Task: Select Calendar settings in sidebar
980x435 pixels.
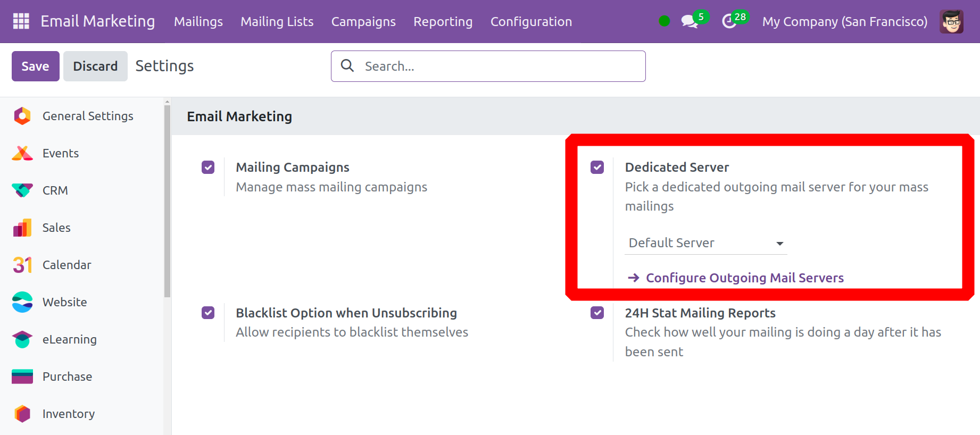Action: coord(67,265)
